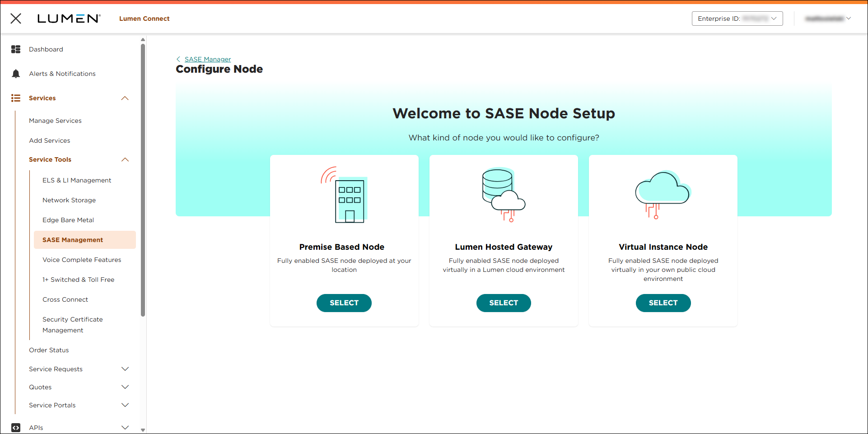868x434 pixels.
Task: Open Voice Complete Features
Action: 82,260
